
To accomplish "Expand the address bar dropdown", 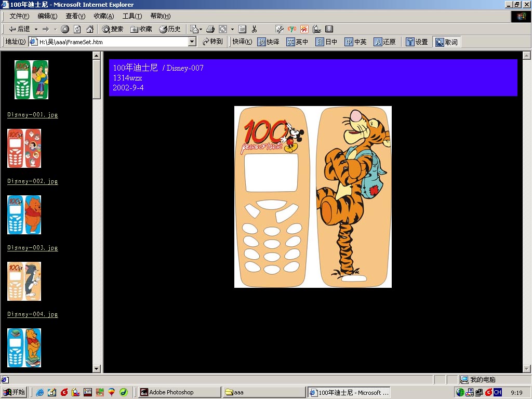I will tap(192, 42).
